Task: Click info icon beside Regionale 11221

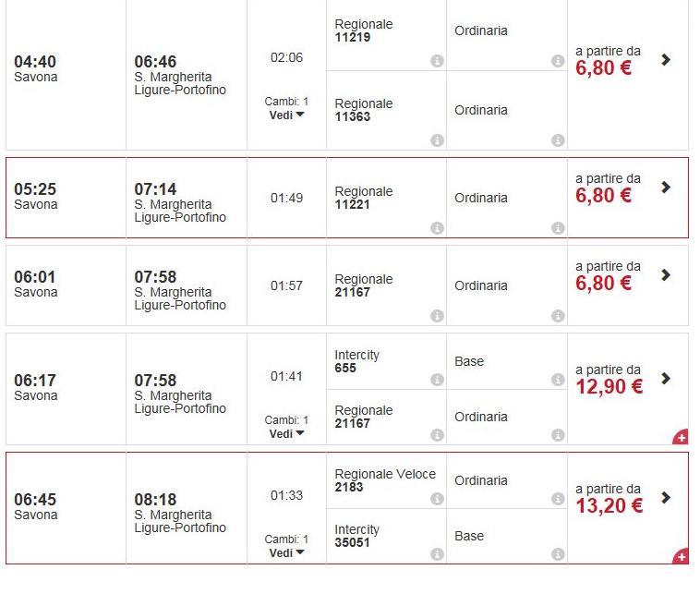Action: point(437,228)
